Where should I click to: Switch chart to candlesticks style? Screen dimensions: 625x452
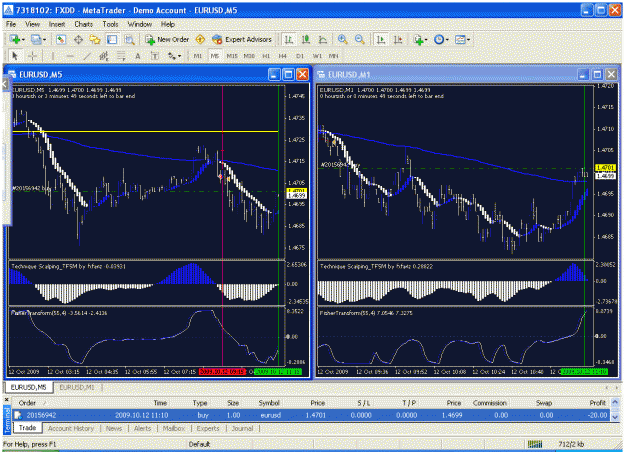pyautogui.click(x=306, y=39)
